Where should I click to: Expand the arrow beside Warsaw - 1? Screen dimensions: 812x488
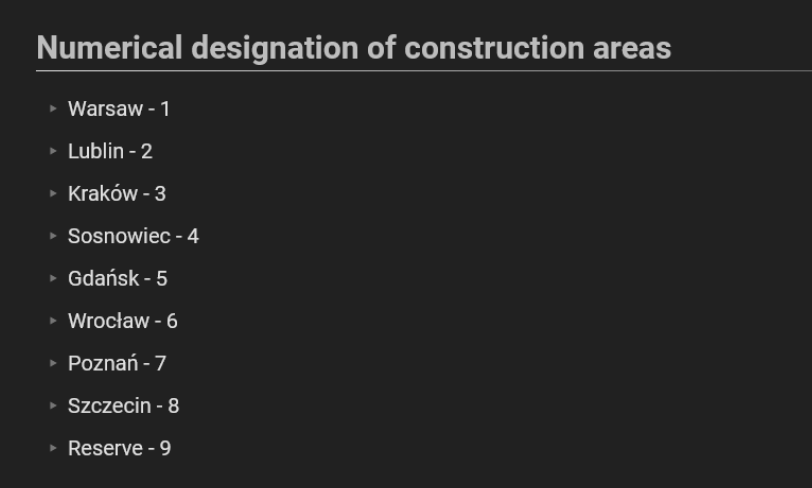[53, 109]
